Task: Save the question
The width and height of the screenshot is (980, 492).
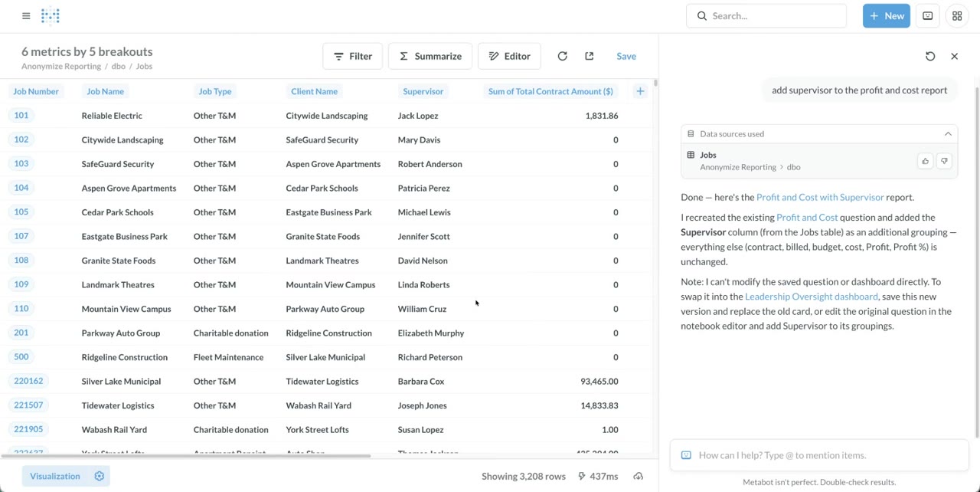Action: [x=626, y=56]
